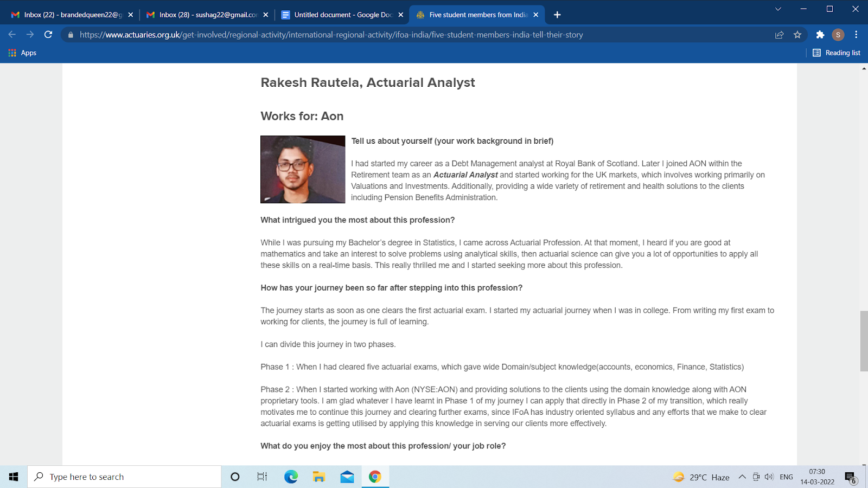Click the Chrome icon on the taskbar

[375, 477]
